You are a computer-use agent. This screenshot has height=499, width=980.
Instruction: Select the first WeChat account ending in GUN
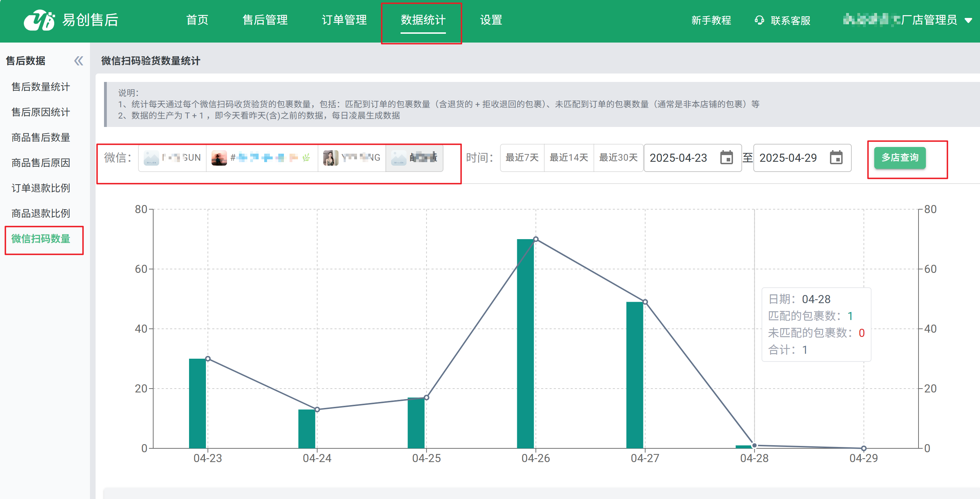point(172,158)
